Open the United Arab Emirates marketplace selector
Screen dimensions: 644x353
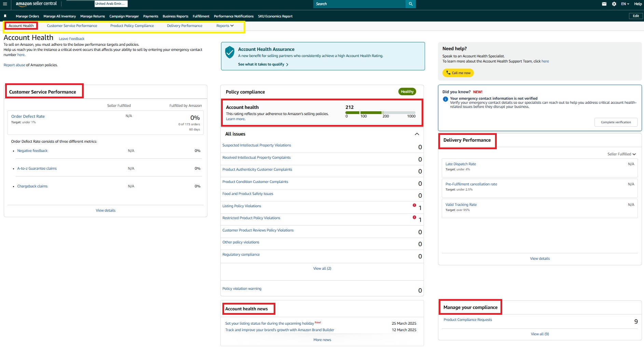tap(111, 4)
